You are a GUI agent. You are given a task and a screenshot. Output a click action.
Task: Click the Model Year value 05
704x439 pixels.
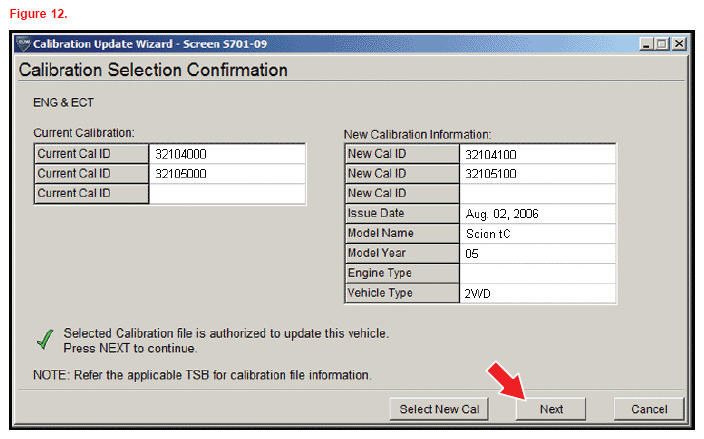537,254
